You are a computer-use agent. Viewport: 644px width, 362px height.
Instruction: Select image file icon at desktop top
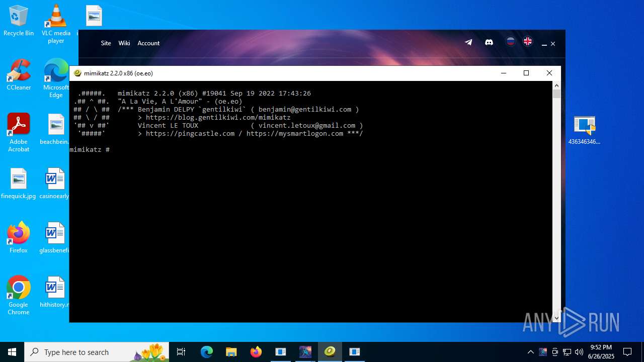pos(94,16)
